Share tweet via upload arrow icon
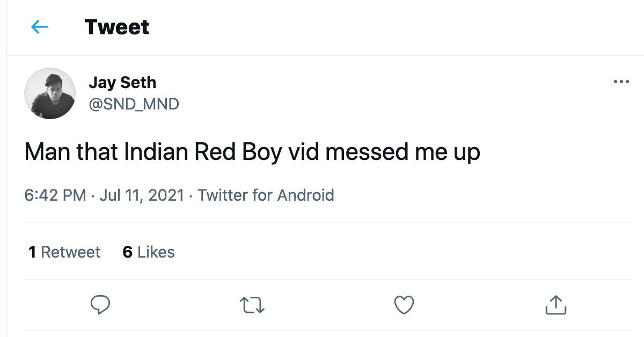Viewport: 644px width, 337px height. 555,305
